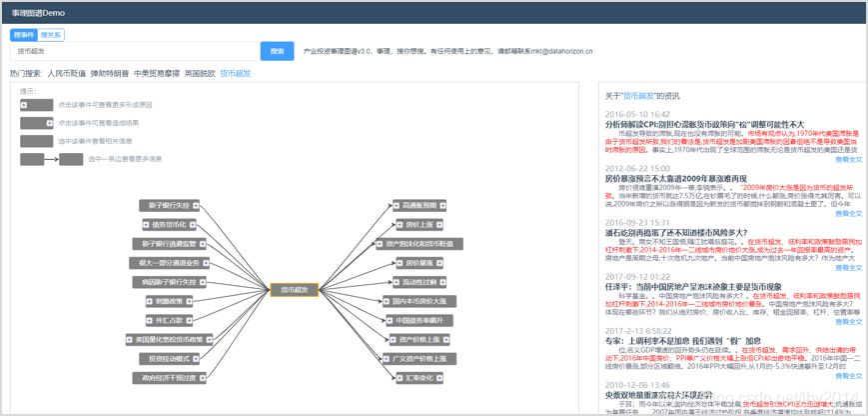Screen dimensions: 868x416
Task: Click the blue 搜索 button
Action: pyautogui.click(x=277, y=51)
